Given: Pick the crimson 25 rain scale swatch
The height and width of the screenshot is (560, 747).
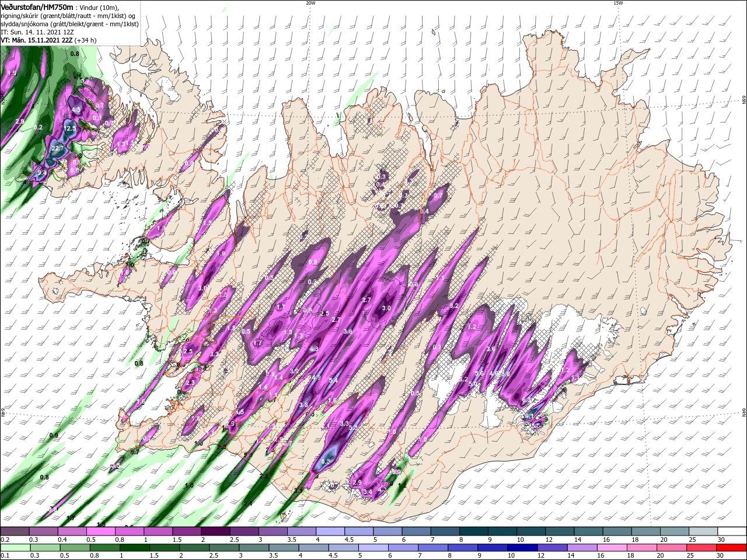Looking at the screenshot, I should [701, 548].
